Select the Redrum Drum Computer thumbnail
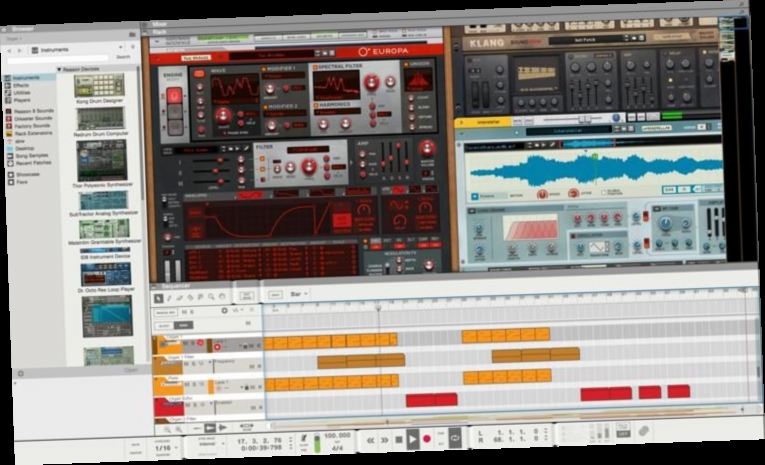 click(101, 119)
